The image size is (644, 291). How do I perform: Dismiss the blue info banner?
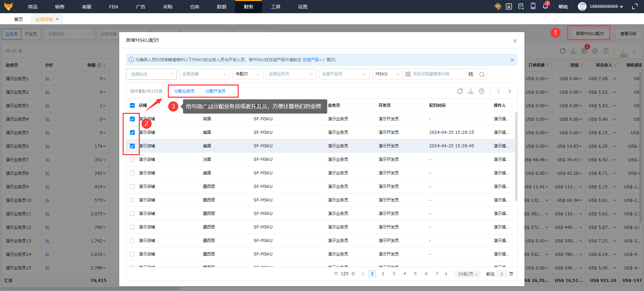pos(512,60)
